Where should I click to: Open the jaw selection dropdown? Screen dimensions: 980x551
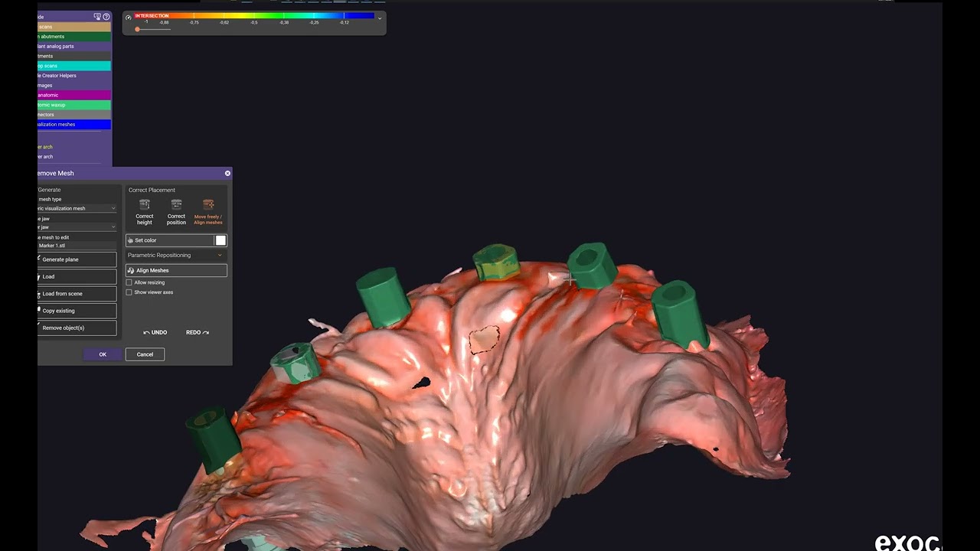pyautogui.click(x=77, y=227)
